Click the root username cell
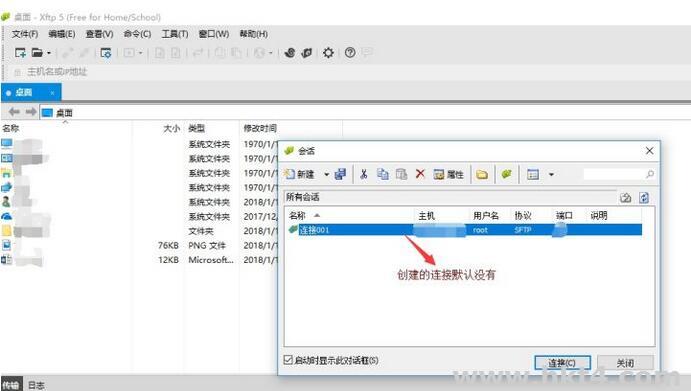Image resolution: width=691 pixels, height=391 pixels. coord(480,230)
